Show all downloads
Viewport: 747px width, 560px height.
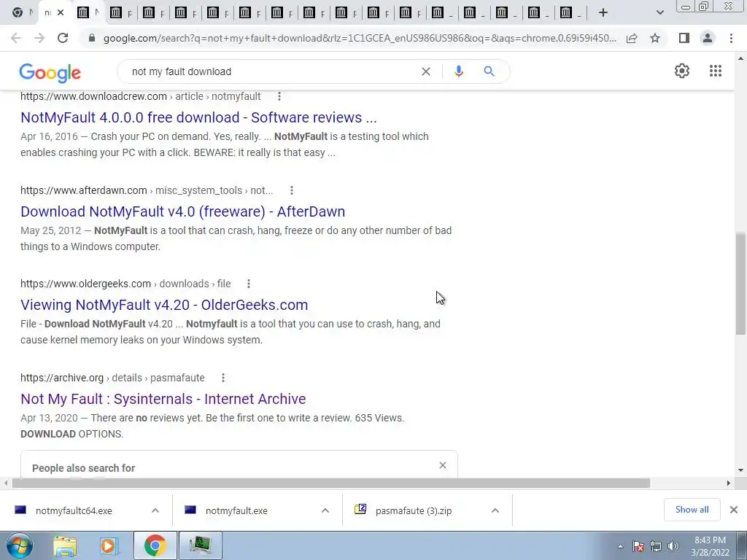click(692, 510)
